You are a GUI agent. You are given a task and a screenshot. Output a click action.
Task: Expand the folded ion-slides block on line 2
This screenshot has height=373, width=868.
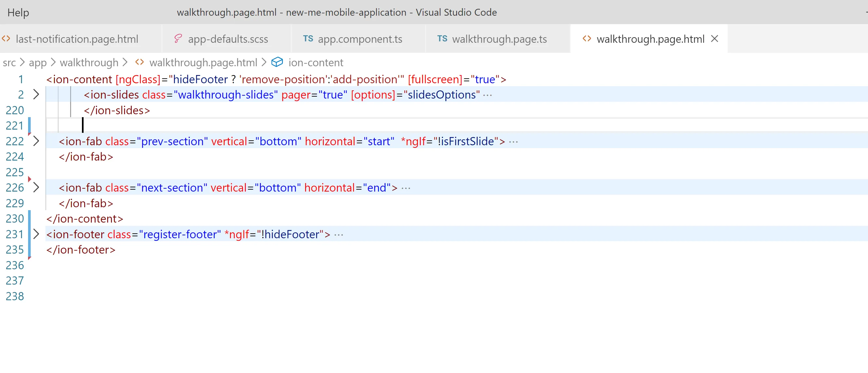(36, 94)
